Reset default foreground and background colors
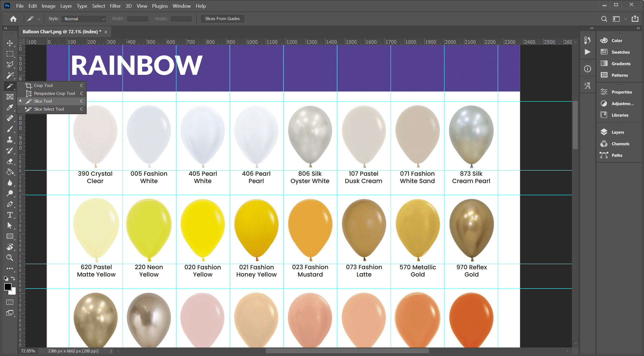Viewport: 644px width, 356px height. click(6, 278)
